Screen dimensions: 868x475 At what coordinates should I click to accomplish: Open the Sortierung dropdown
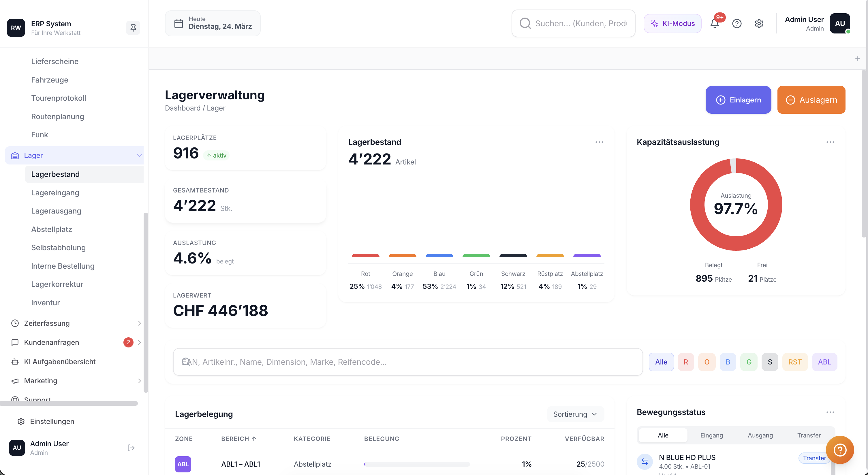pyautogui.click(x=575, y=414)
